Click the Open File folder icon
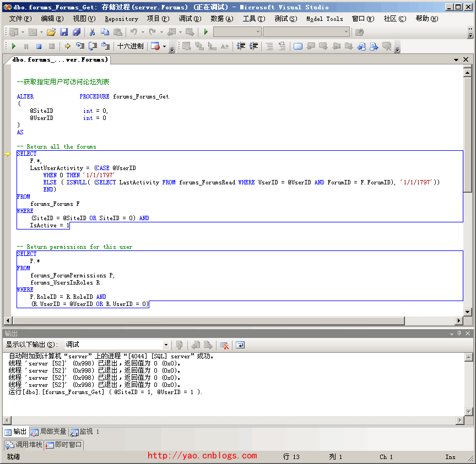 point(51,32)
